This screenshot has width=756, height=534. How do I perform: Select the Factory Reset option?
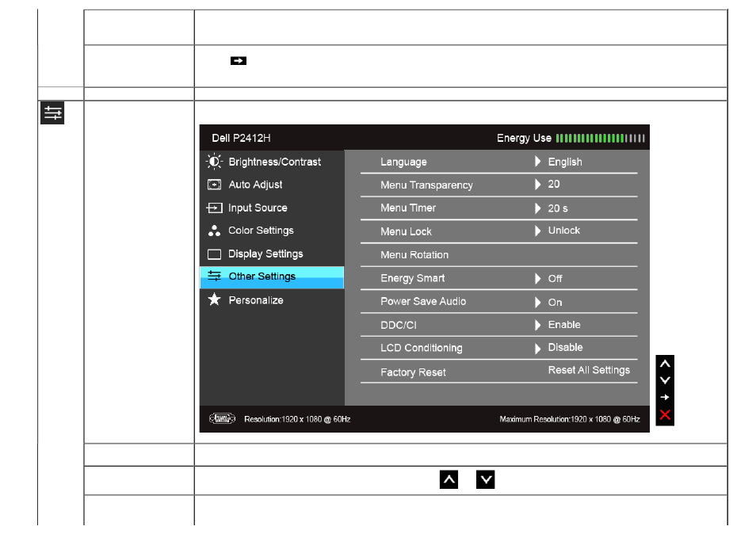(x=413, y=372)
